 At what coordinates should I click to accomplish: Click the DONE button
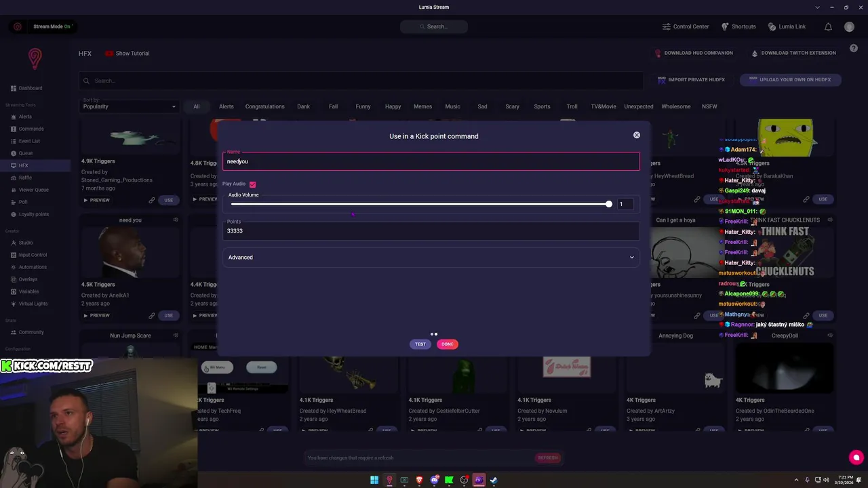click(x=448, y=344)
